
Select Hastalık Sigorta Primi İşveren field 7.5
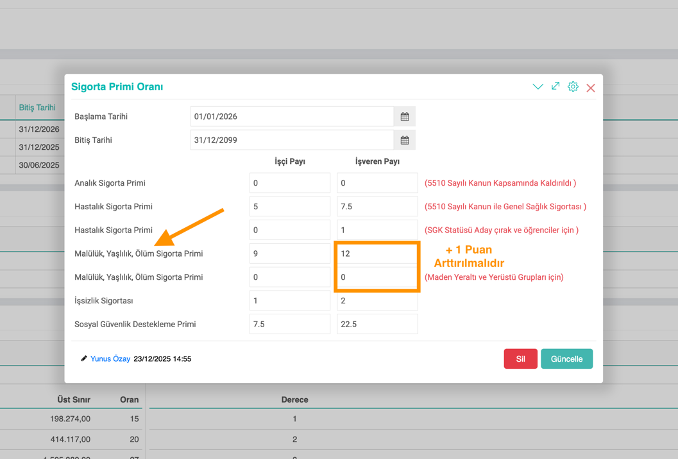coord(376,207)
